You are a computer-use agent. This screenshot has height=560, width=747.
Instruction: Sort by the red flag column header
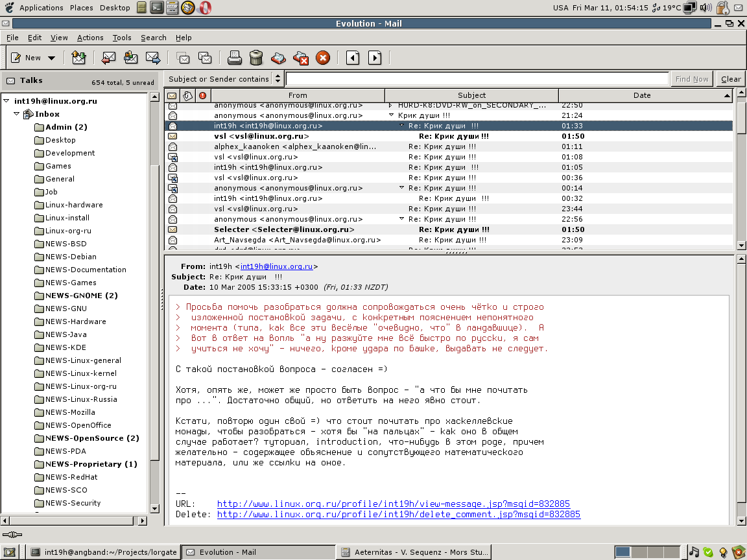click(x=203, y=96)
